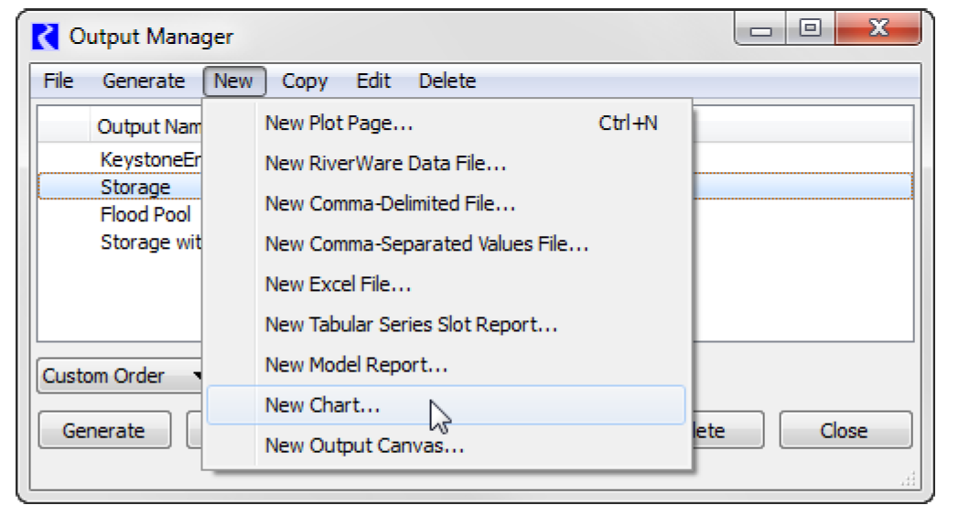Close the open New menu
980x516 pixels.
pos(234,81)
